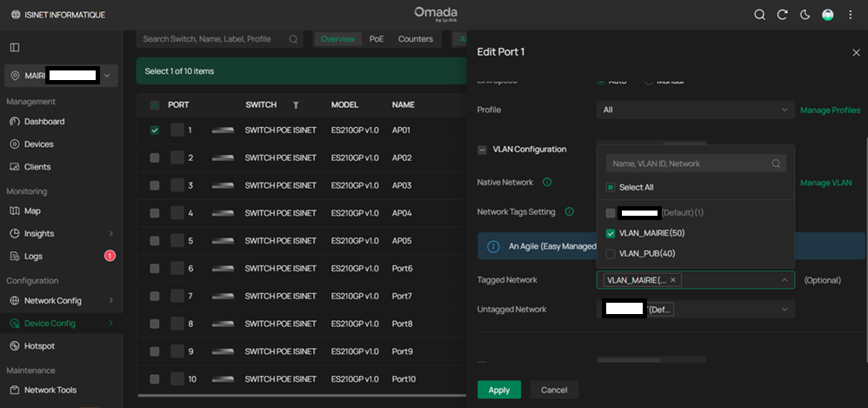Screen dimensions: 868x408
Task: Click the AP04 name cell
Action: (x=402, y=213)
